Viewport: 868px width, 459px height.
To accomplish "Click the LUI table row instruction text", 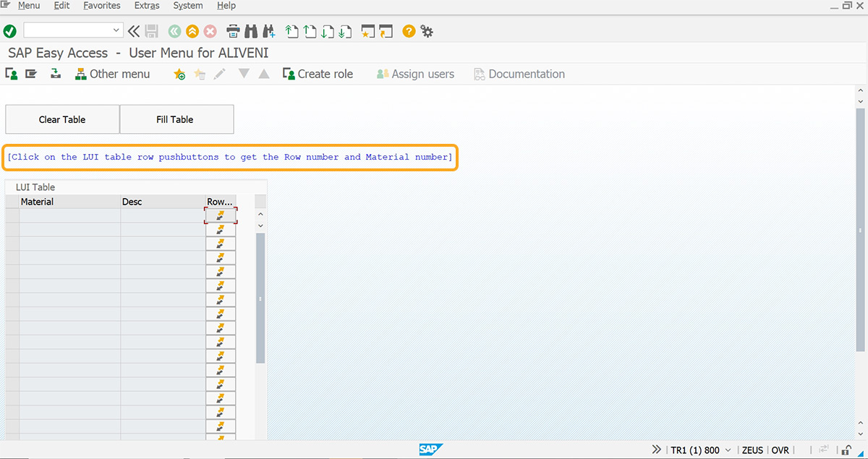I will click(230, 157).
